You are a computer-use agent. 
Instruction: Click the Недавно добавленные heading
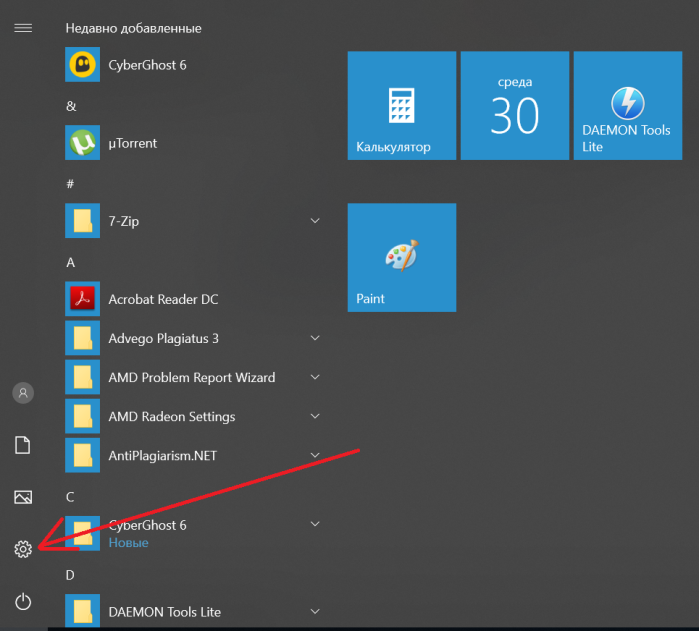click(133, 29)
